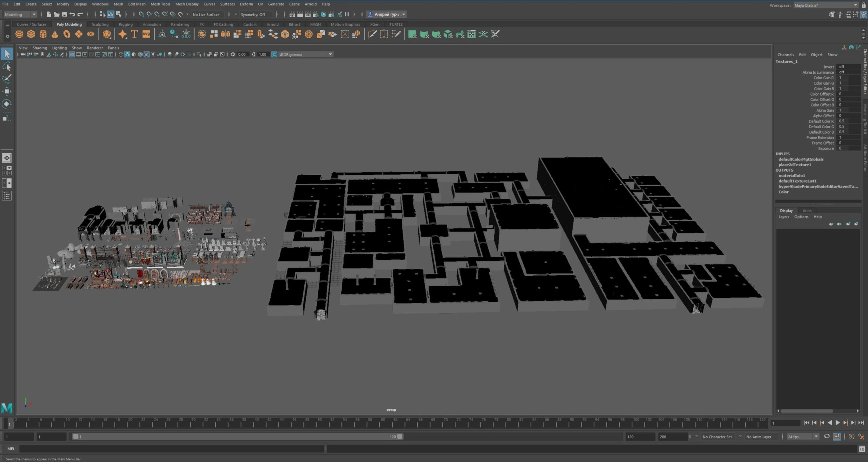Select the Lasso selection tool

[x=7, y=66]
